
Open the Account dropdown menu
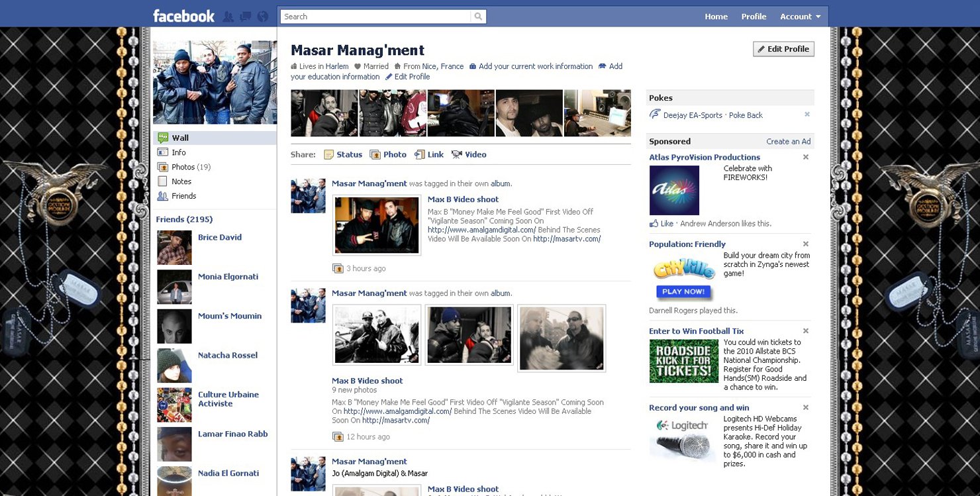click(800, 17)
